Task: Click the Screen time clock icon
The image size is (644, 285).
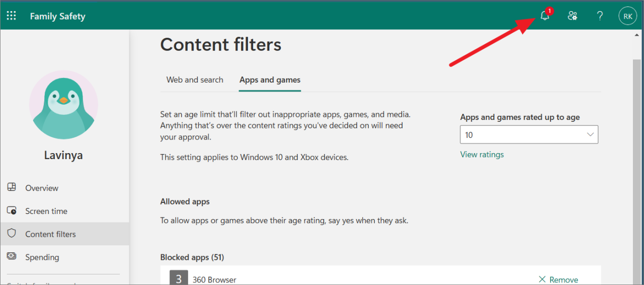Action: (12, 210)
